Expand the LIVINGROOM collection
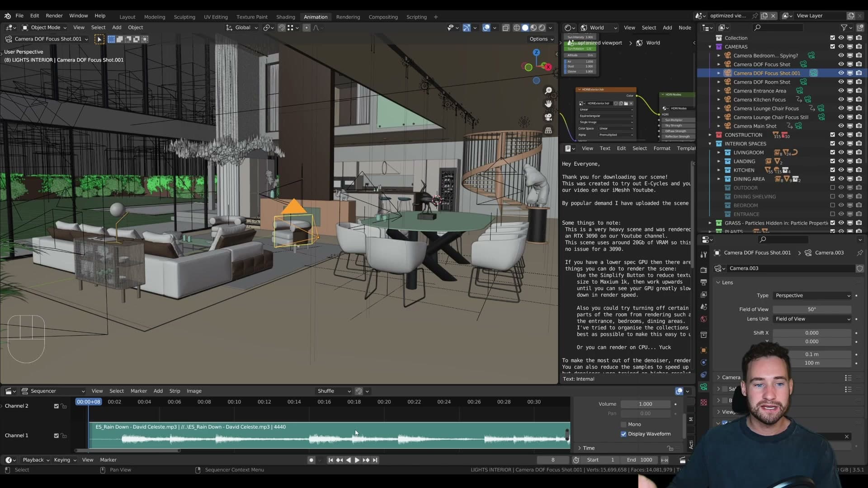The height and width of the screenshot is (488, 868). coord(719,153)
